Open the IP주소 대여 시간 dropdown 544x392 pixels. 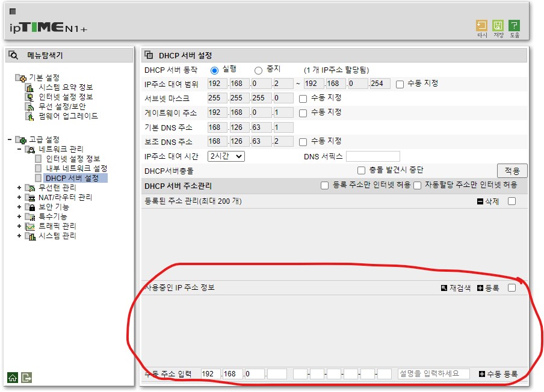tap(226, 156)
